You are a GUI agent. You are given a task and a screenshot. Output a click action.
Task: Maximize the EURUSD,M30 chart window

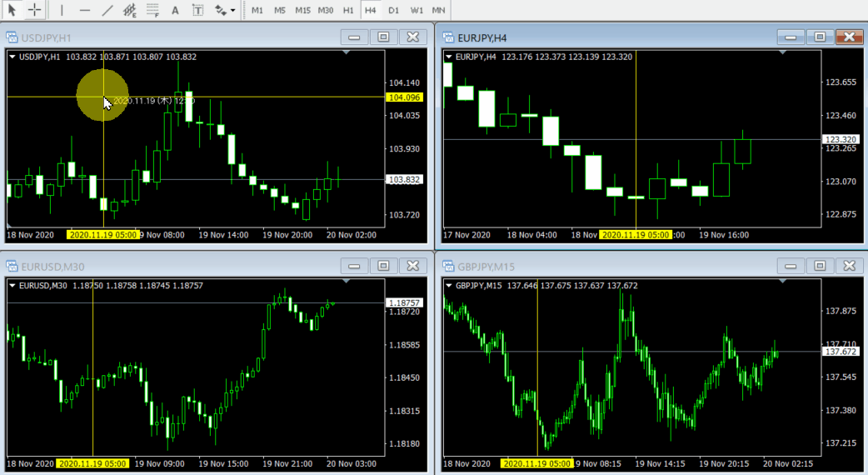pos(383,266)
